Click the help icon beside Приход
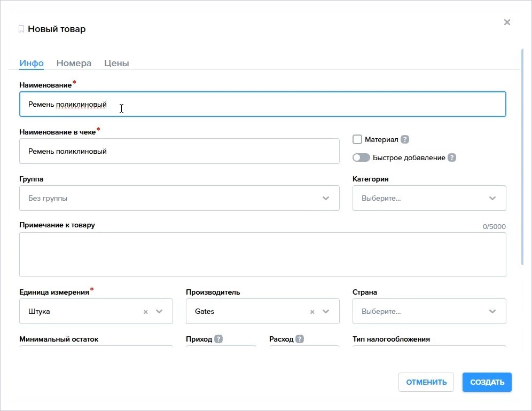 pyautogui.click(x=218, y=339)
